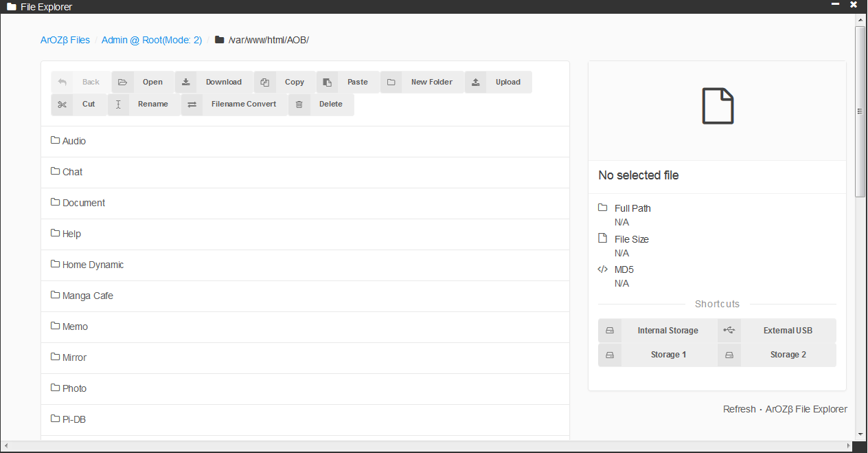This screenshot has width=868, height=453.
Task: Click the Download toolbar icon
Action: pos(186,82)
